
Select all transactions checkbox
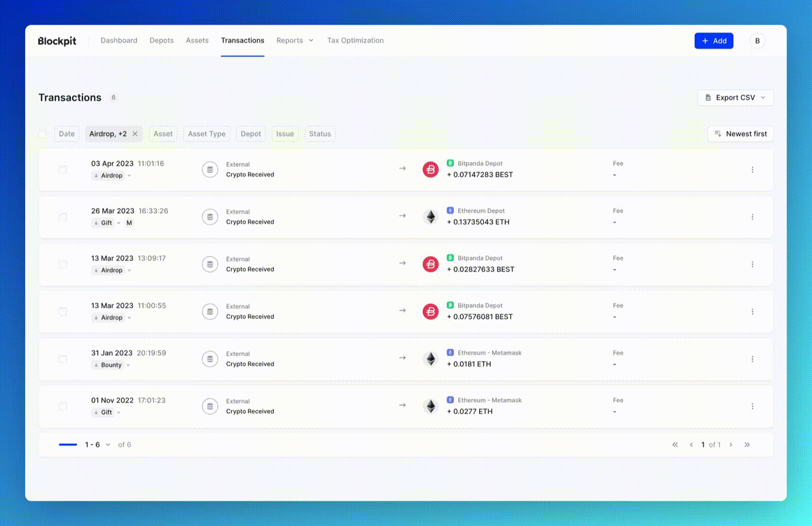43,134
